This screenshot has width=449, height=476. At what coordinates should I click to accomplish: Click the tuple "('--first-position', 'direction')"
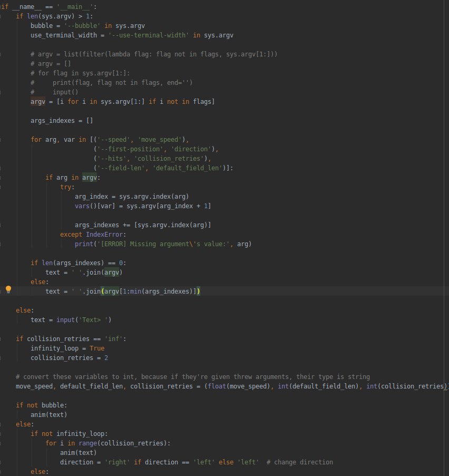point(154,149)
